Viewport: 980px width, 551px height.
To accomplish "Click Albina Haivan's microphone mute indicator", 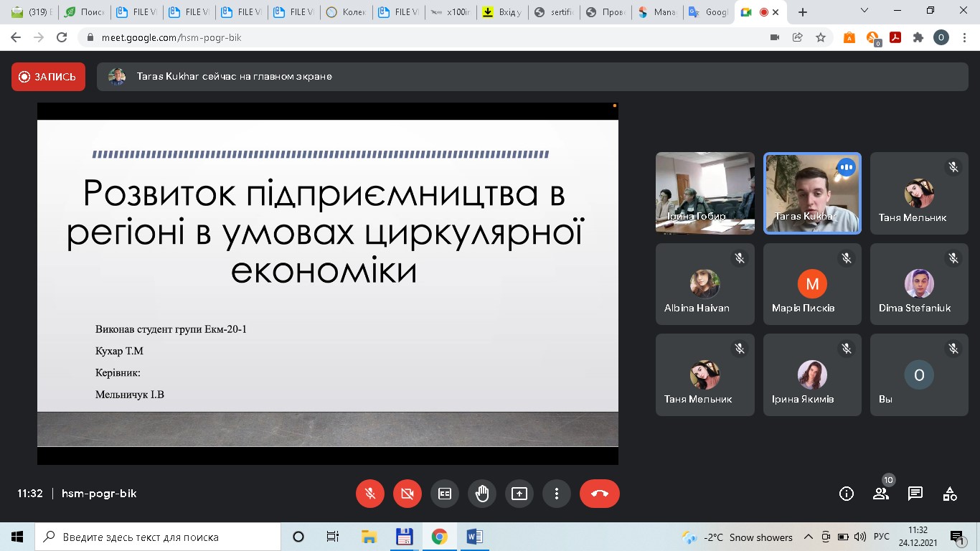I will (739, 258).
